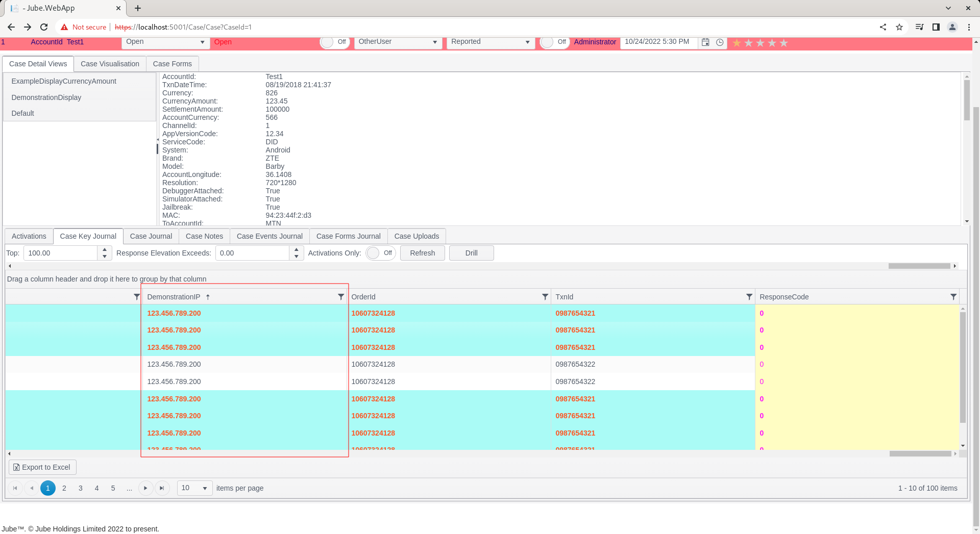Go to the last grid page
Image resolution: width=980 pixels, height=534 pixels.
click(x=162, y=488)
